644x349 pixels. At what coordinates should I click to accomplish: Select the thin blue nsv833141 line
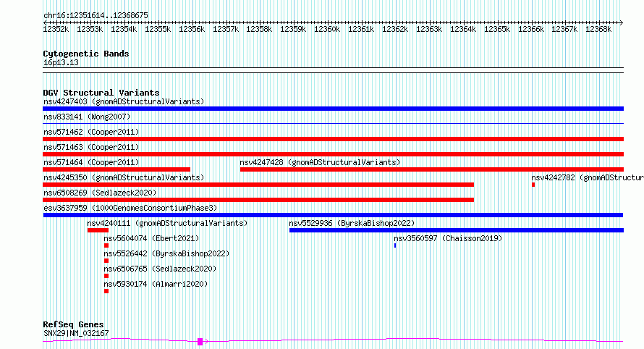pos(333,123)
